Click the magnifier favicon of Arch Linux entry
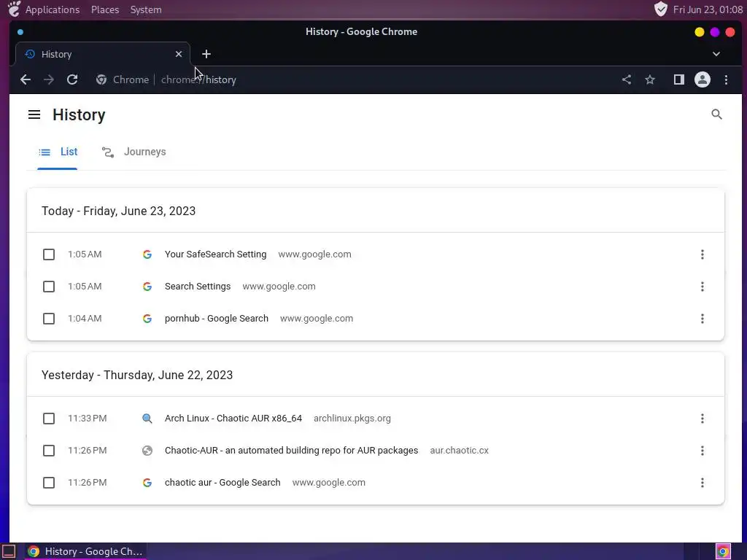Screen dimensions: 747x560 pyautogui.click(x=147, y=419)
